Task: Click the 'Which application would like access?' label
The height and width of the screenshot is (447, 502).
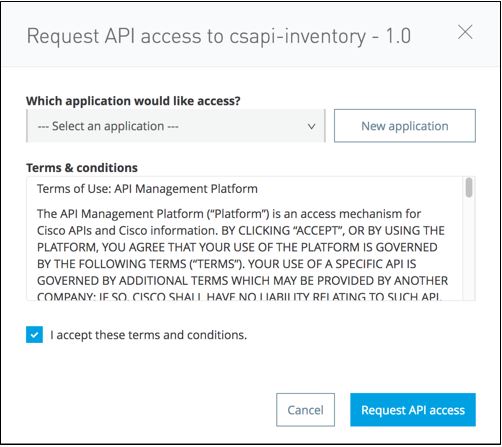Action: pos(133,101)
